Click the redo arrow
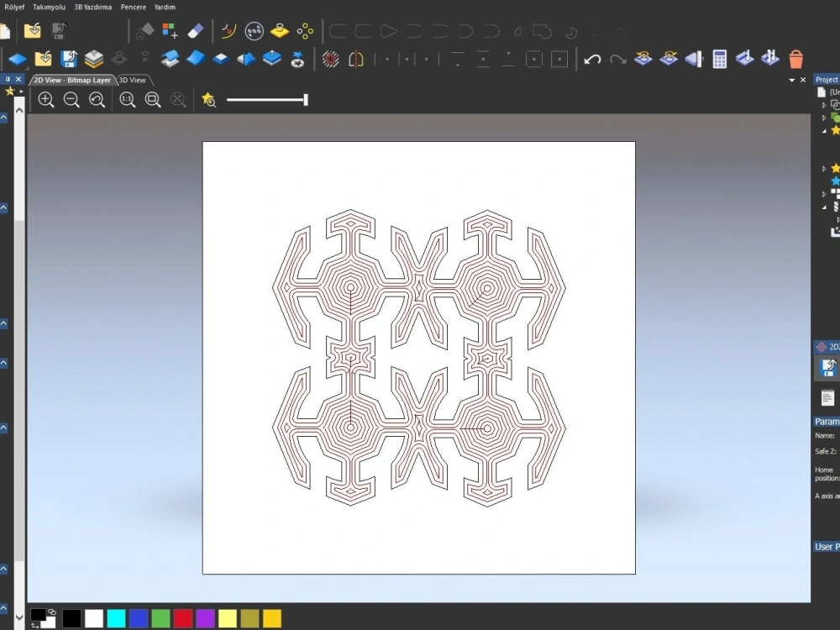The image size is (840, 630). 617,59
